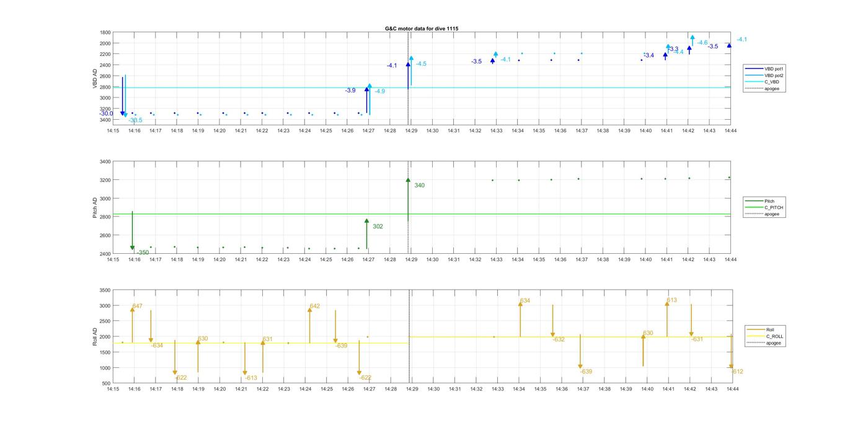Screen dimensions: 868x430
Task: Click the '3500' tick on Roll axis
Action: [105, 290]
